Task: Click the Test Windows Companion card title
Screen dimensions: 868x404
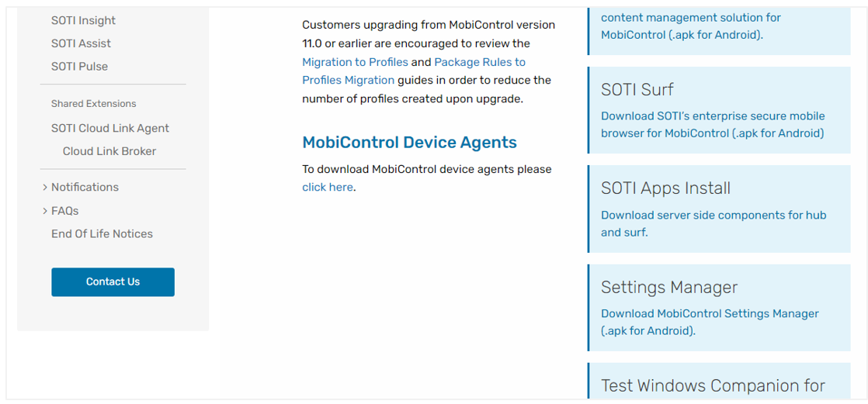Action: 712,386
